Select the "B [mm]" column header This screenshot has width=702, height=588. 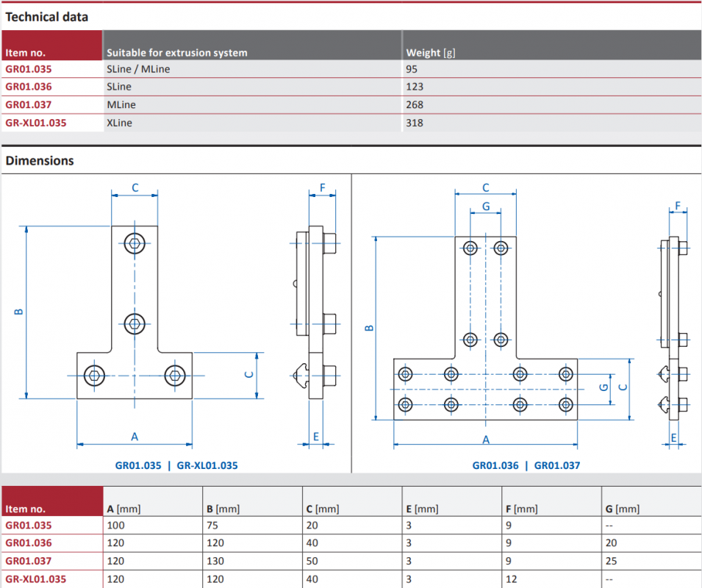(x=223, y=509)
